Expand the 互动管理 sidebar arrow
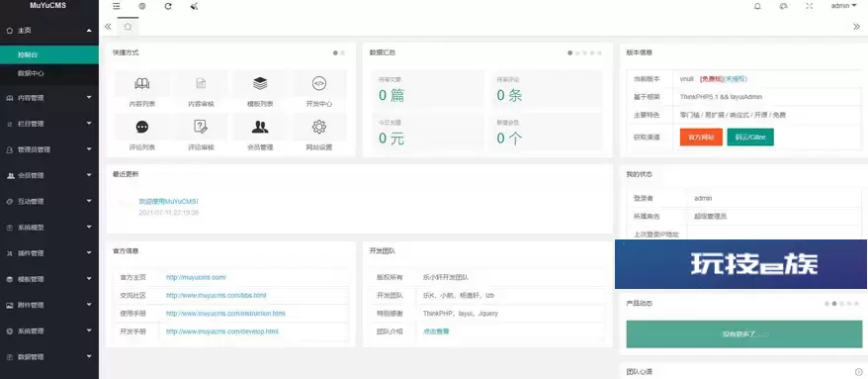Viewport: 868px width, 379px height. click(89, 201)
